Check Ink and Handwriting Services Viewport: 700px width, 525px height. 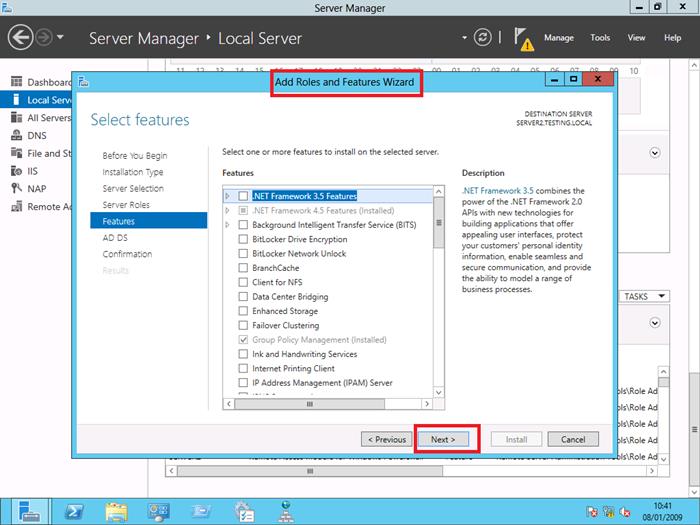(243, 354)
